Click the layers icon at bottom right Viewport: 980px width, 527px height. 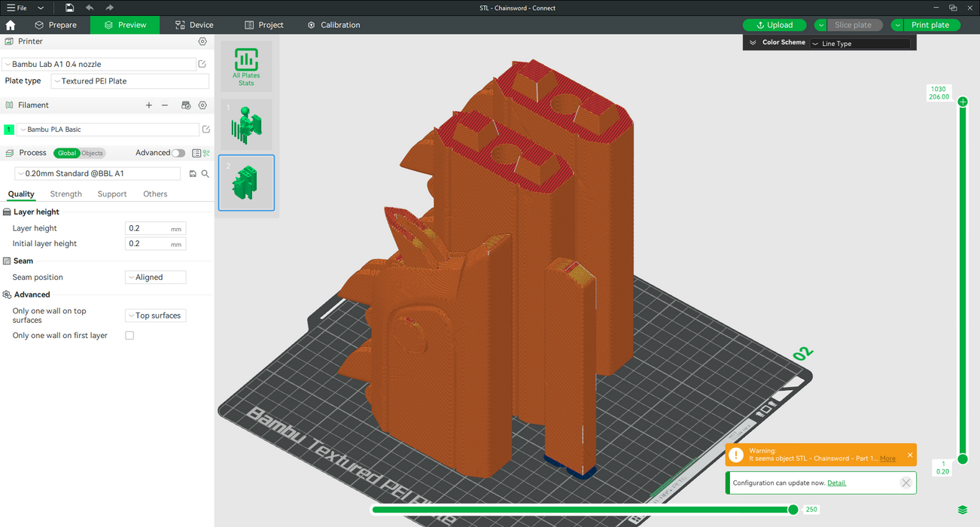click(x=963, y=510)
